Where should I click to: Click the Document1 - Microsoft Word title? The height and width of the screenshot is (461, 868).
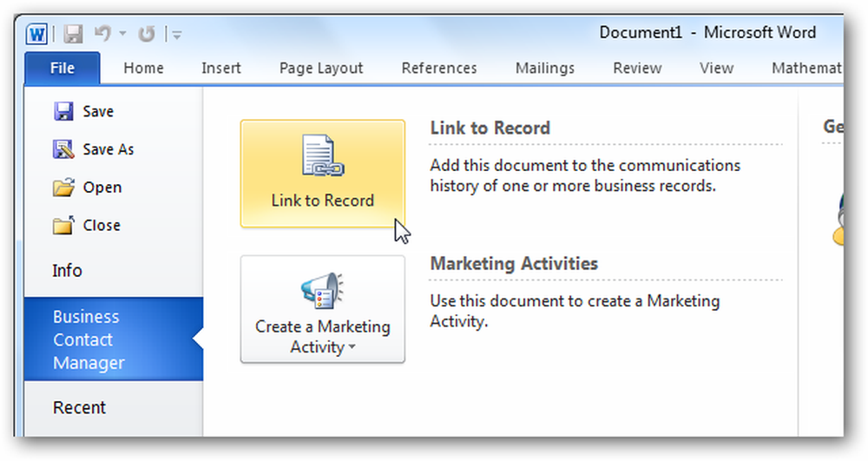707,33
